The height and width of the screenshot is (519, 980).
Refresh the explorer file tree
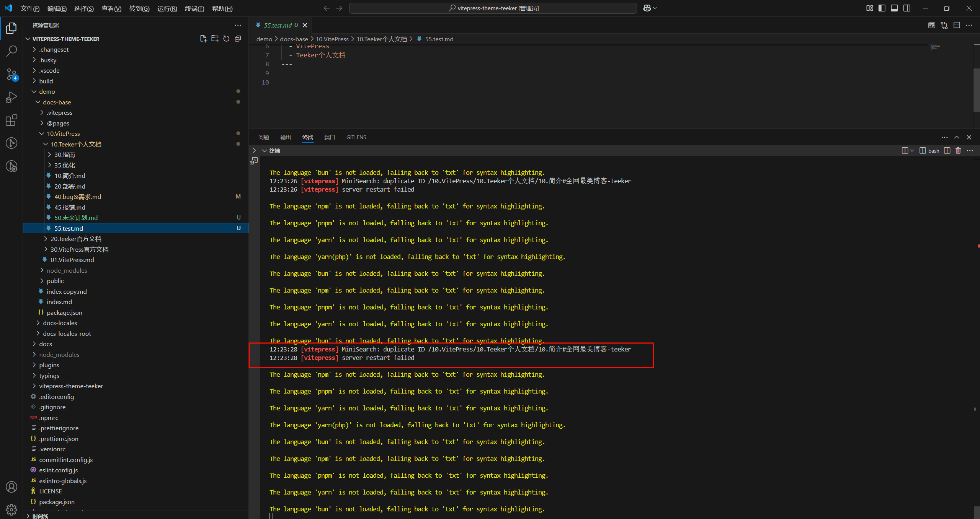(x=226, y=39)
